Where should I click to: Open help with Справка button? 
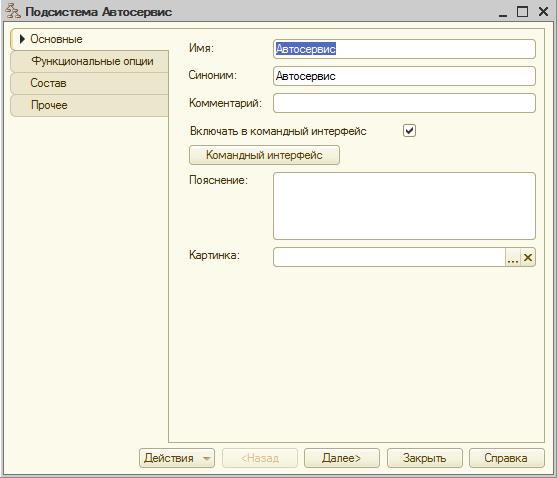point(507,458)
